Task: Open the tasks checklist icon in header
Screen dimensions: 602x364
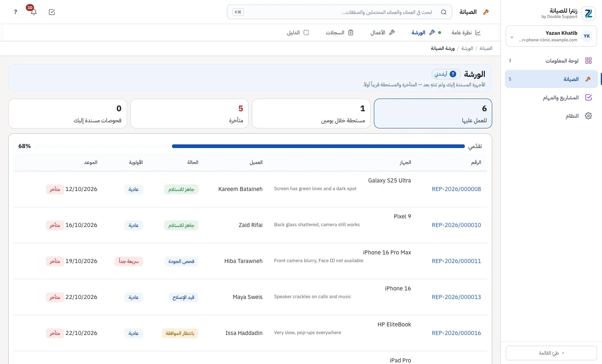Action: click(x=52, y=12)
